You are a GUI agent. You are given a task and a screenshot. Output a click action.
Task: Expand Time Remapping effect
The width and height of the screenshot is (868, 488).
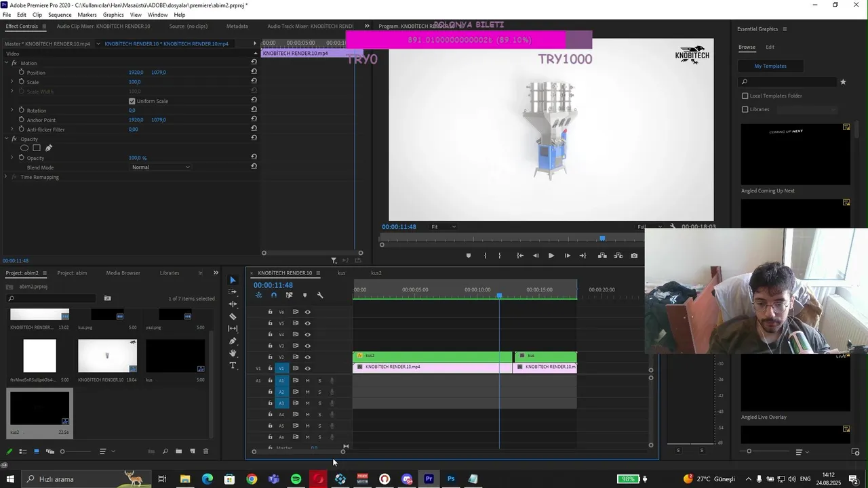coord(6,177)
